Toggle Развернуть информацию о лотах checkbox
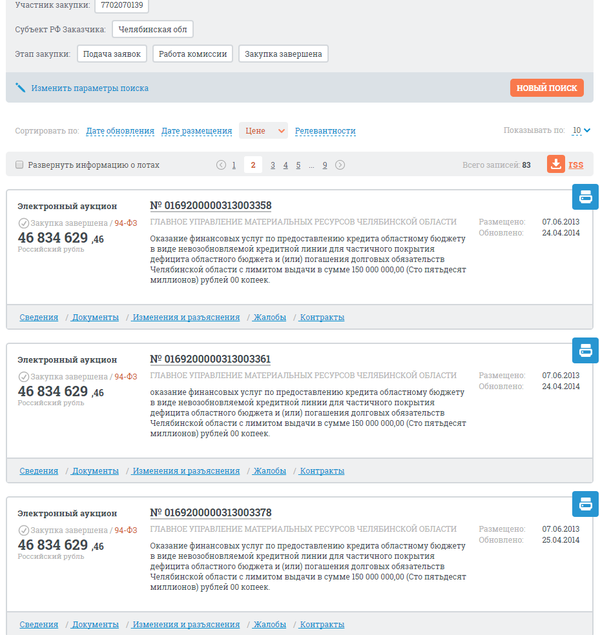600x635 pixels. [x=19, y=165]
